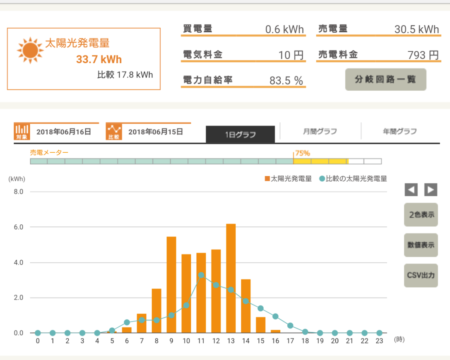Click the (時) x-axis unit label

click(399, 340)
